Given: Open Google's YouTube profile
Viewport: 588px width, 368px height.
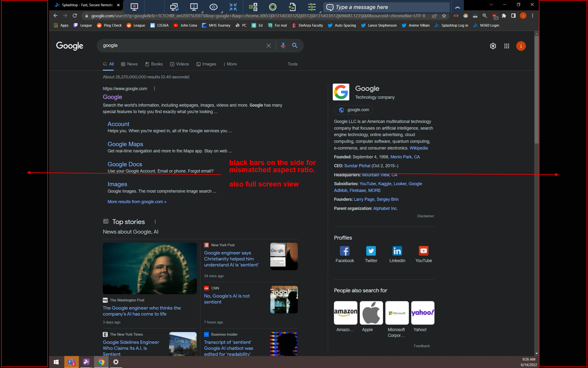Looking at the screenshot, I should (423, 254).
